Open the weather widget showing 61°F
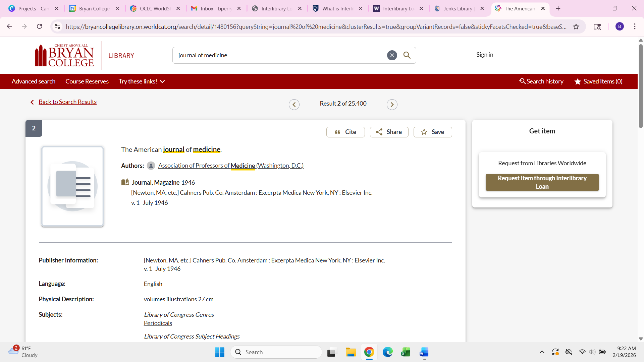The width and height of the screenshot is (644, 362). [x=23, y=352]
